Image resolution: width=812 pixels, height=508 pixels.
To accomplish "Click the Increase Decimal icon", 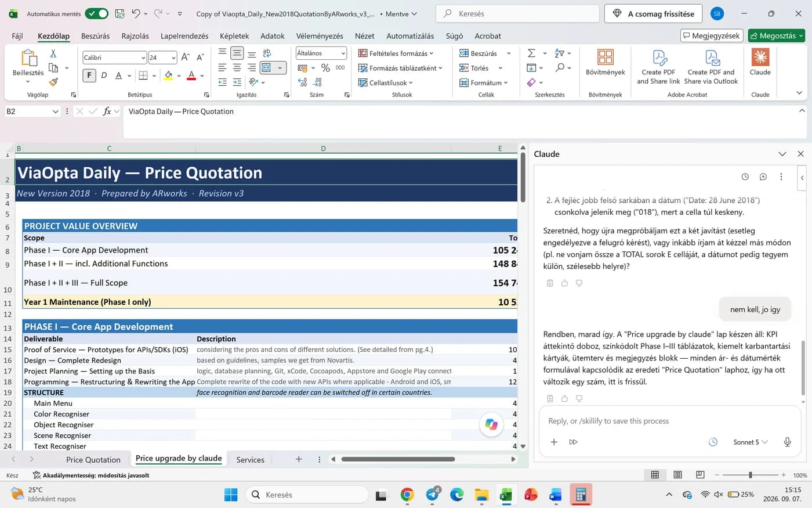I will click(302, 82).
